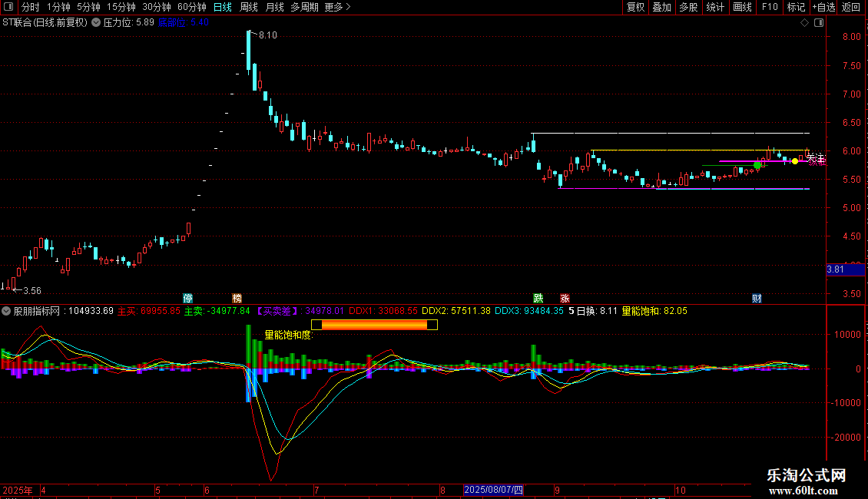Add stock with the +自选 button

click(x=822, y=7)
